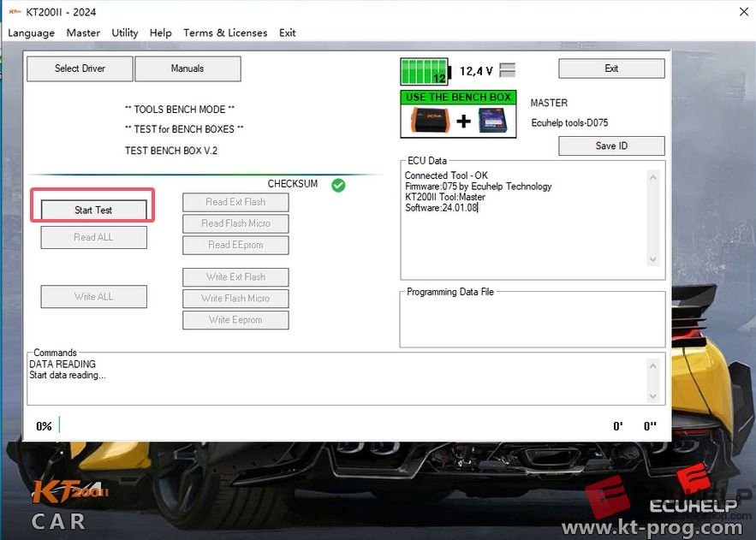Image resolution: width=756 pixels, height=540 pixels.
Task: Click the 'KT200II Tool:Master' line
Action: coord(444,197)
